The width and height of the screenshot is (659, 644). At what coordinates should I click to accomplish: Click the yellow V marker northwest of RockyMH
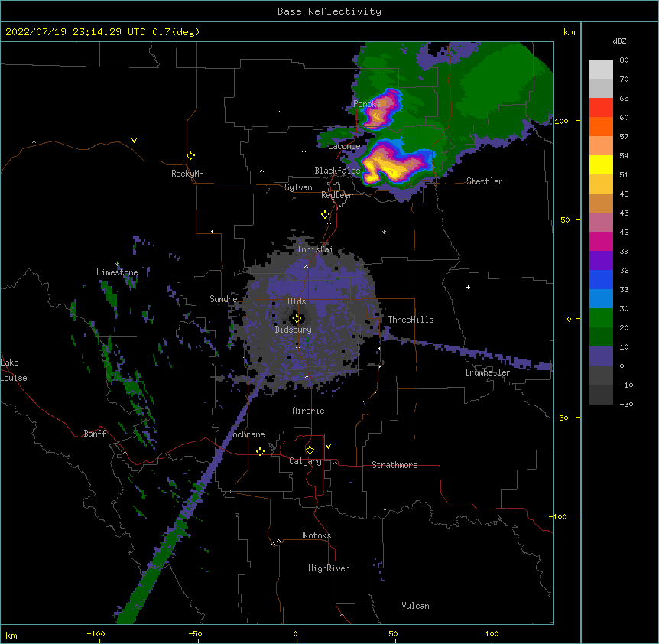(x=134, y=141)
